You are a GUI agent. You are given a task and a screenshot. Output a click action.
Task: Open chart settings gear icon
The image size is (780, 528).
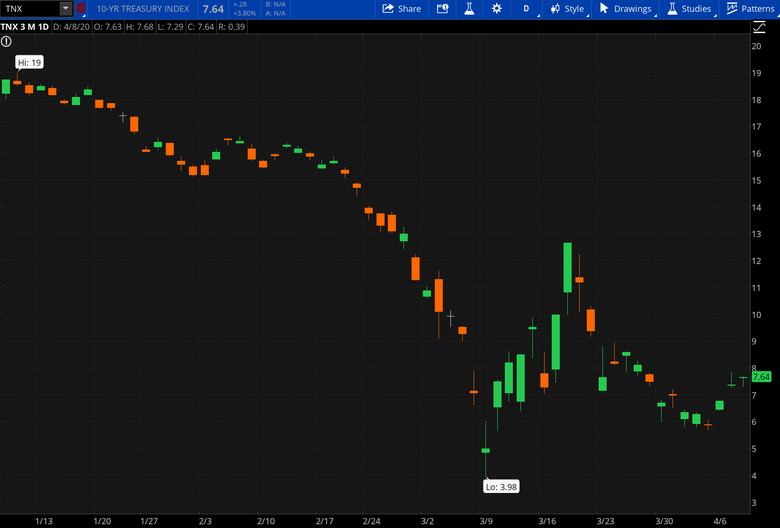(x=496, y=8)
